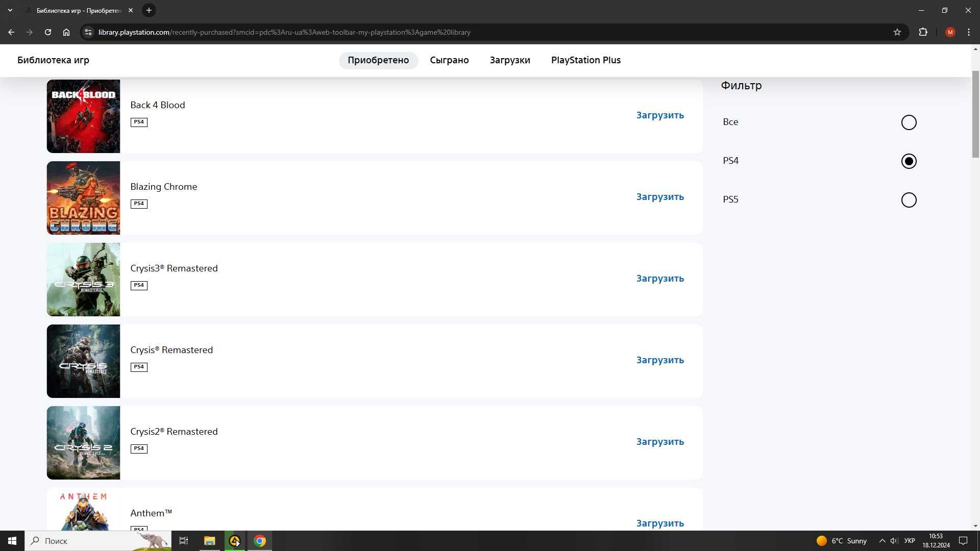This screenshot has width=980, height=551.
Task: Select the PS5 filter radio button
Action: tap(909, 200)
